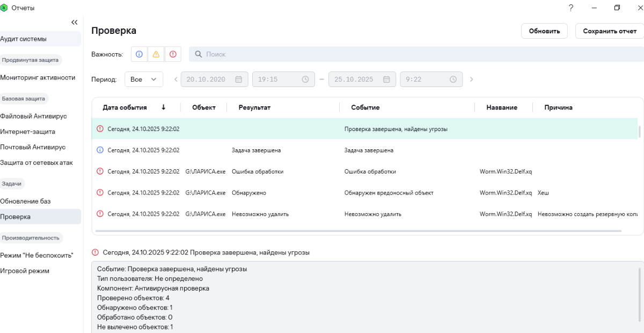Collapse the sidebar with double chevron icon

(x=75, y=22)
